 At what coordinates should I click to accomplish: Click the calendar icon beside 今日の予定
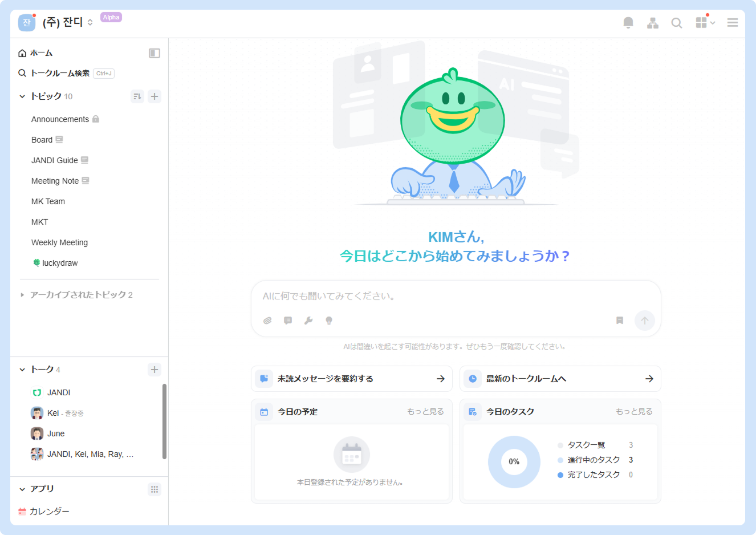click(x=264, y=412)
